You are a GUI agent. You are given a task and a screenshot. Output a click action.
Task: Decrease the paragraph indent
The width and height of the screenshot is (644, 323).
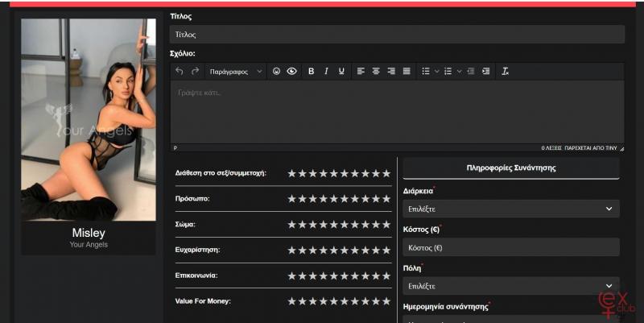(471, 71)
